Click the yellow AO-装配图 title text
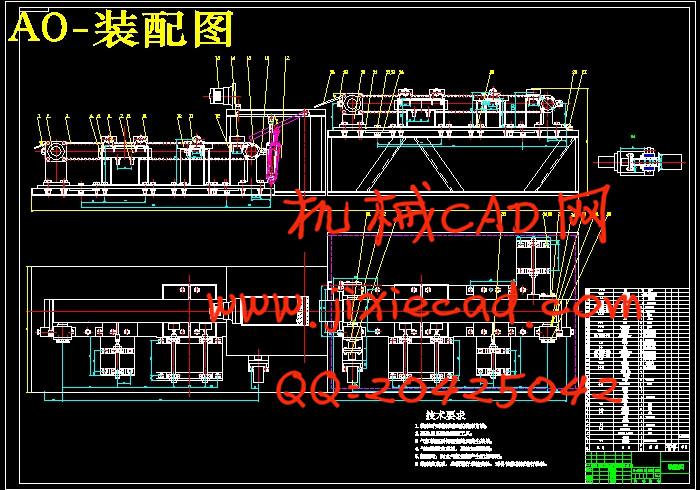This screenshot has width=700, height=490. [x=120, y=30]
